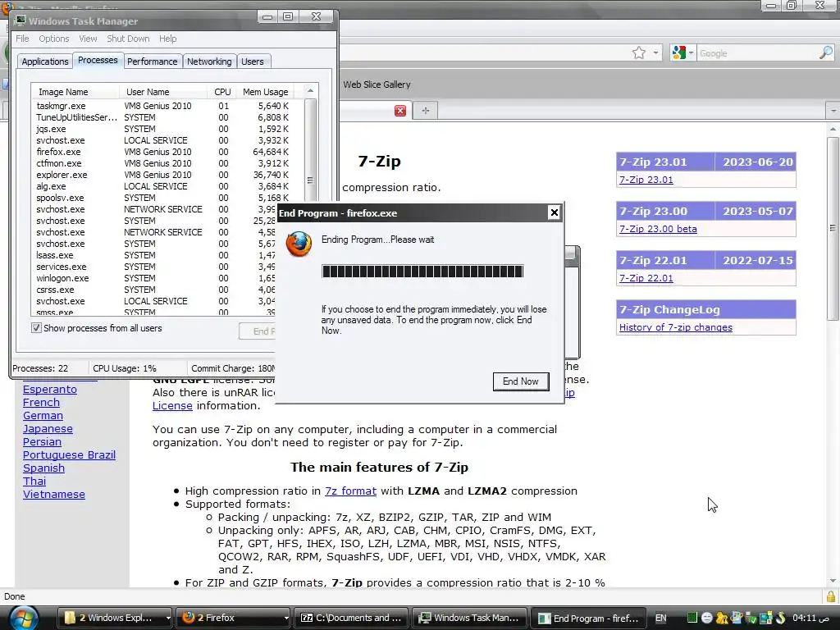This screenshot has height=630, width=840.
Task: Click the yellow security warning tray icon
Action: [x=722, y=619]
